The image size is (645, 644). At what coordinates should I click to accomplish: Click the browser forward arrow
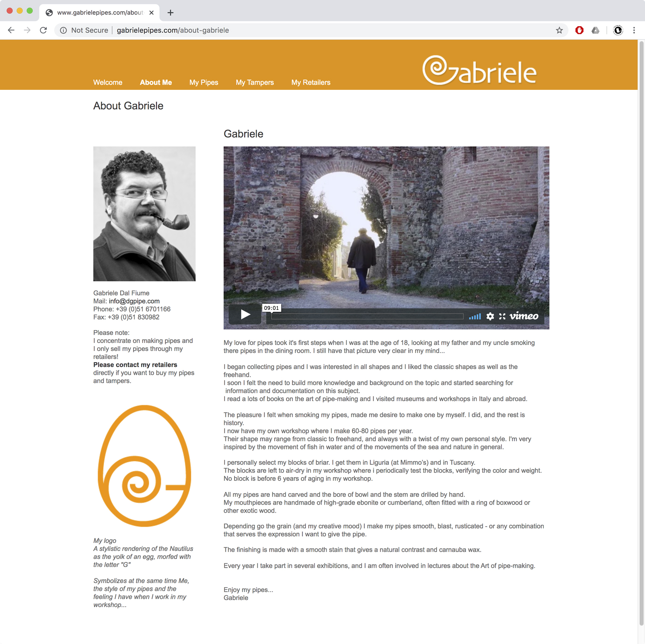click(27, 30)
